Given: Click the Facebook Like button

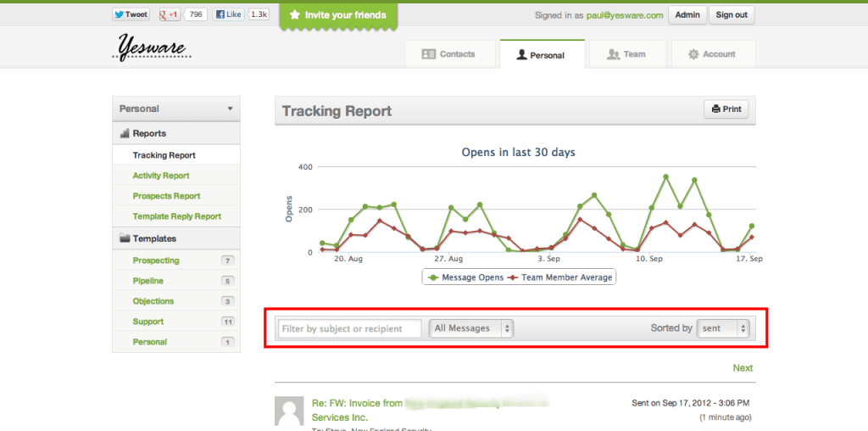Looking at the screenshot, I should [x=229, y=14].
